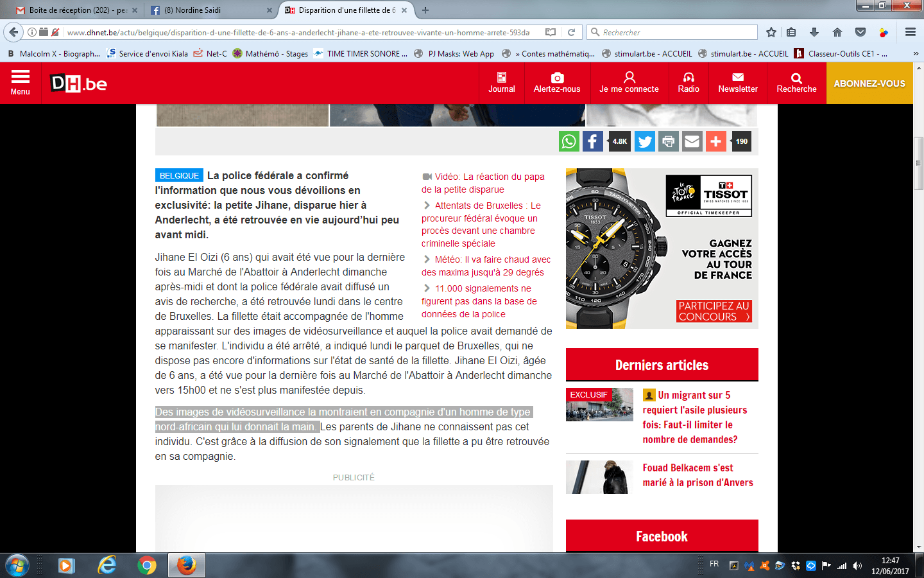Image resolution: width=924 pixels, height=578 pixels.
Task: Share article on WhatsApp
Action: (569, 141)
